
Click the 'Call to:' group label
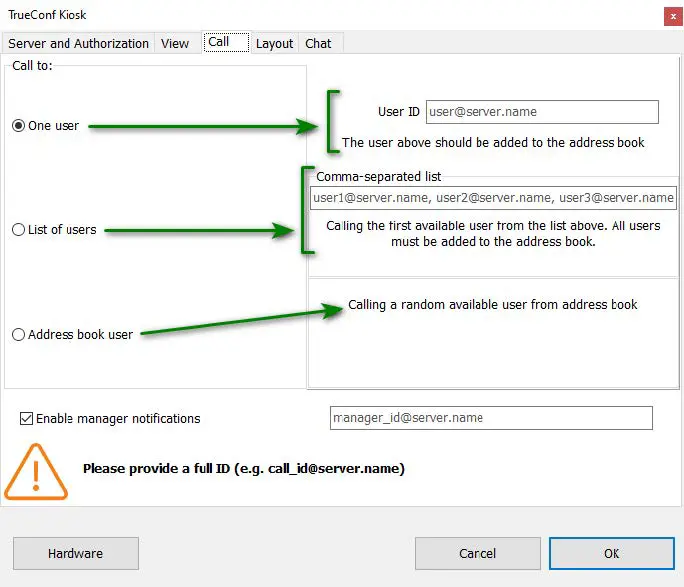[32, 66]
